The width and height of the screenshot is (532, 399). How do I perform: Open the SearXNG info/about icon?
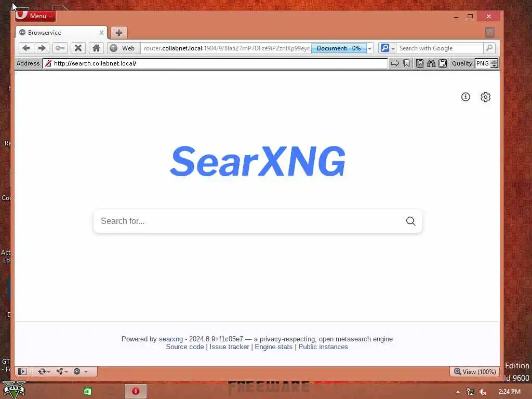pos(465,97)
